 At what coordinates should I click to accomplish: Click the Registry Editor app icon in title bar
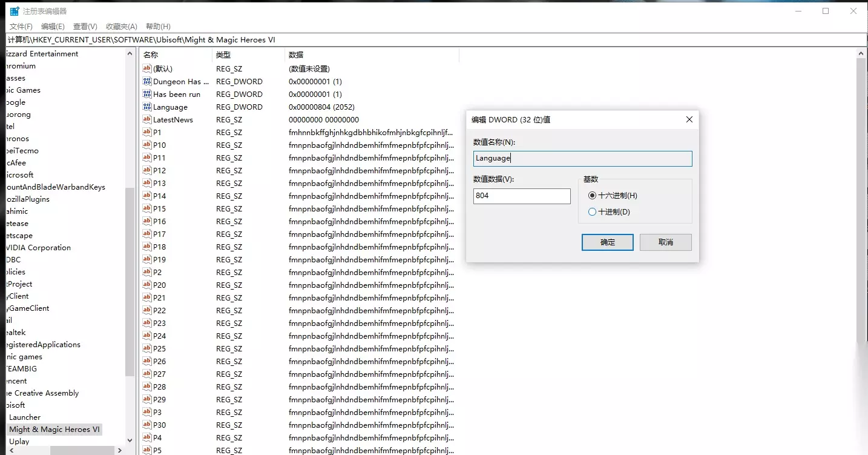tap(15, 11)
